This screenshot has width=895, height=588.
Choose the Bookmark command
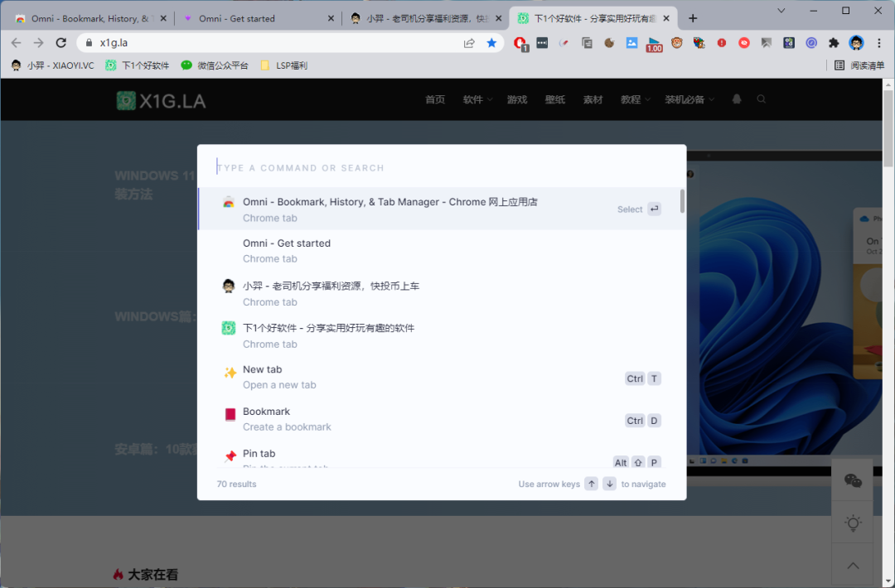pos(439,419)
